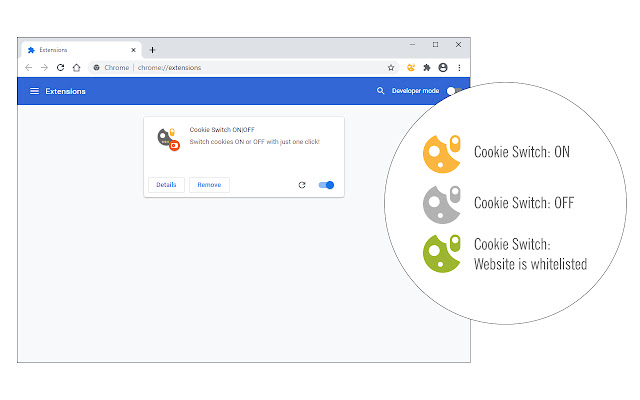Open a new tab with plus button
The image size is (640, 400).
[152, 49]
